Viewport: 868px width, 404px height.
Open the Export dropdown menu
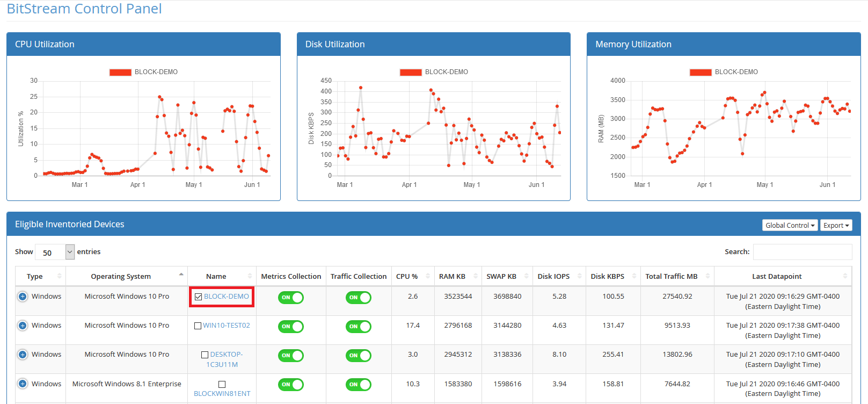836,226
